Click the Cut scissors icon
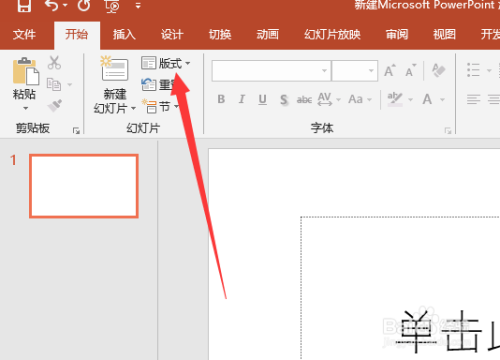Image resolution: width=500 pixels, height=360 pixels. 54,63
